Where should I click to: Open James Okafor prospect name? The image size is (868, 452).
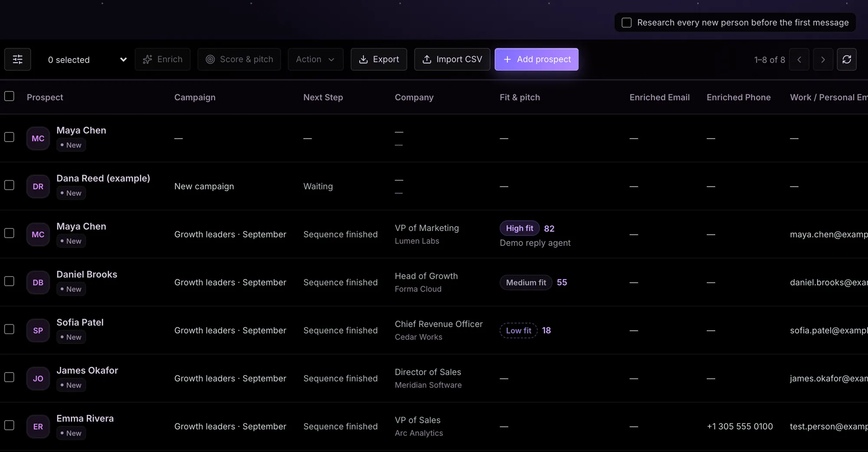tap(87, 370)
